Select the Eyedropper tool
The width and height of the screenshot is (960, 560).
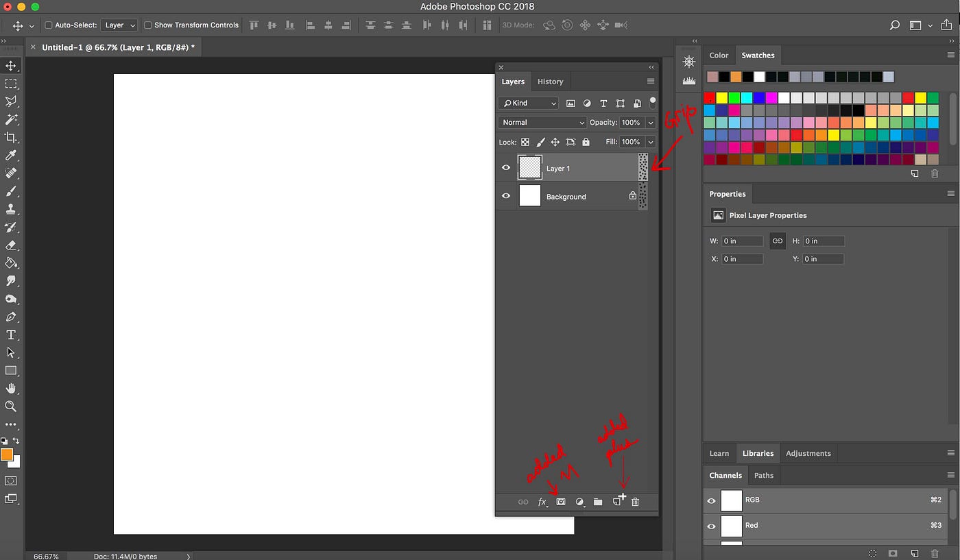(12, 155)
